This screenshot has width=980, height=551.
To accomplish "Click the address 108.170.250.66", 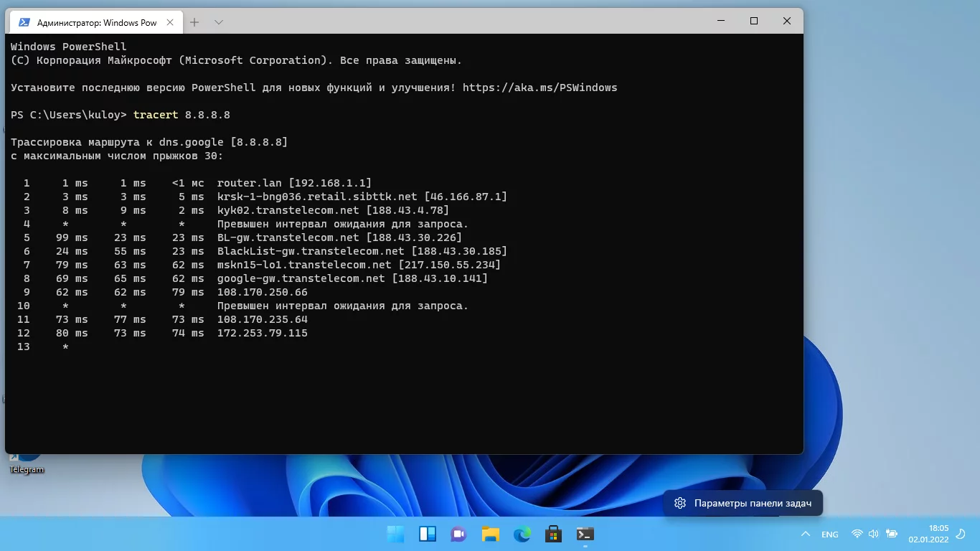I will click(x=262, y=292).
